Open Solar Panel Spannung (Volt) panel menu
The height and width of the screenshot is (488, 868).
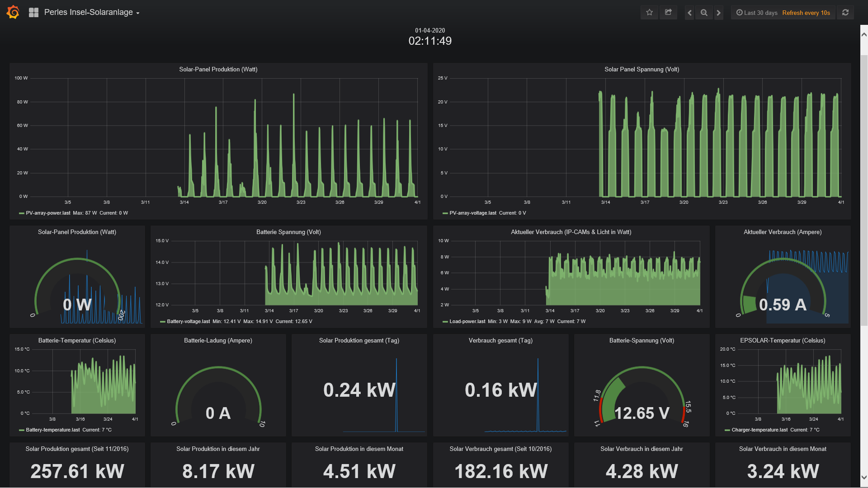coord(642,69)
